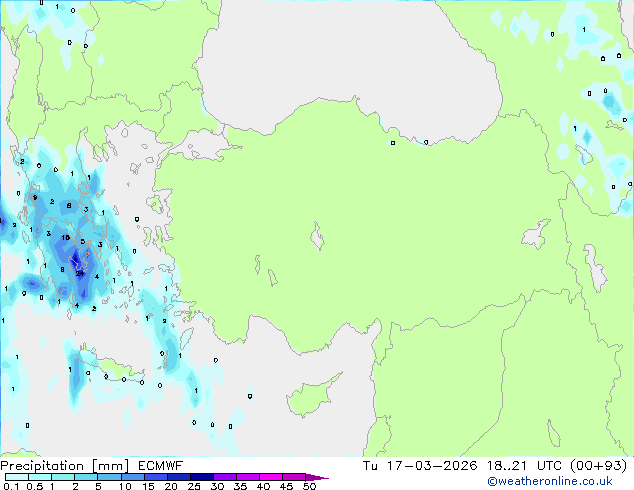Viewport: 634px width, 490px height.
Task: Click the "Precipitation [mm]" title text
Action: pyautogui.click(x=65, y=466)
